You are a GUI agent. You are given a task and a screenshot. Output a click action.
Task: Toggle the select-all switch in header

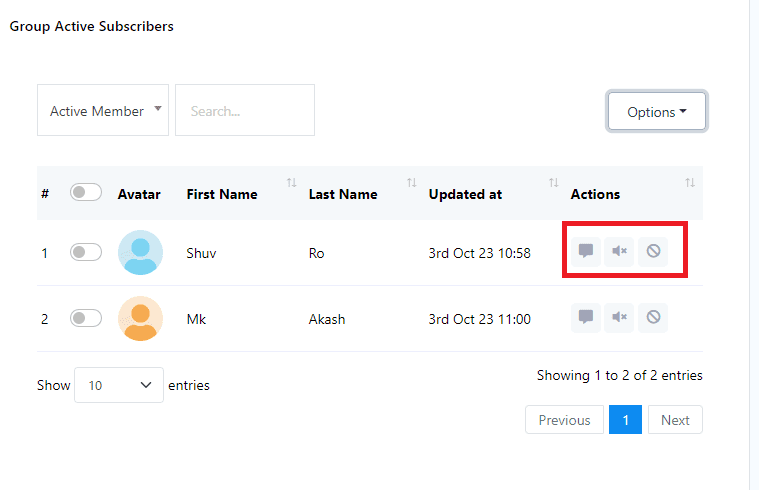click(x=86, y=193)
